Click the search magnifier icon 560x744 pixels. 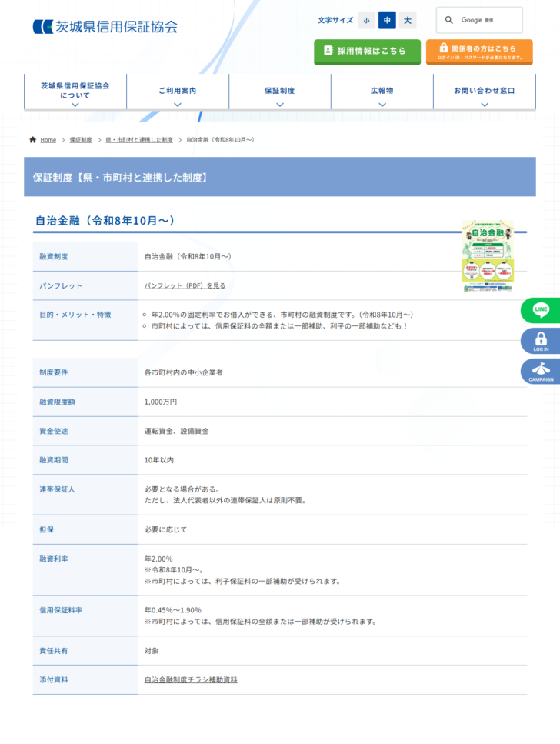click(448, 20)
